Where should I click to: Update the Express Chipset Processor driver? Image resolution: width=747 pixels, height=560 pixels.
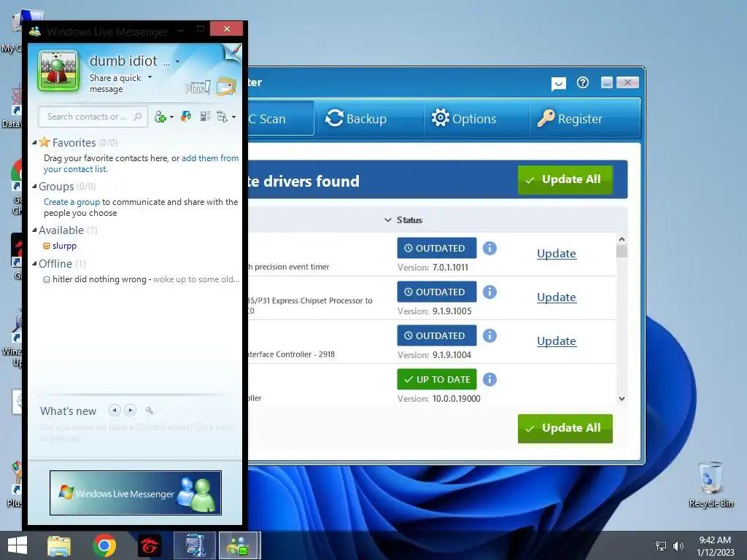click(557, 297)
